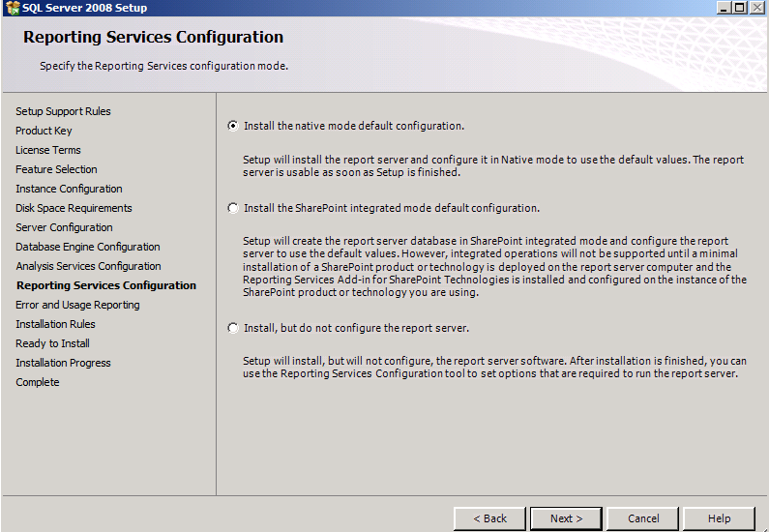Click 'Install the native mode default configuration.' label
The height and width of the screenshot is (532, 769).
click(354, 126)
